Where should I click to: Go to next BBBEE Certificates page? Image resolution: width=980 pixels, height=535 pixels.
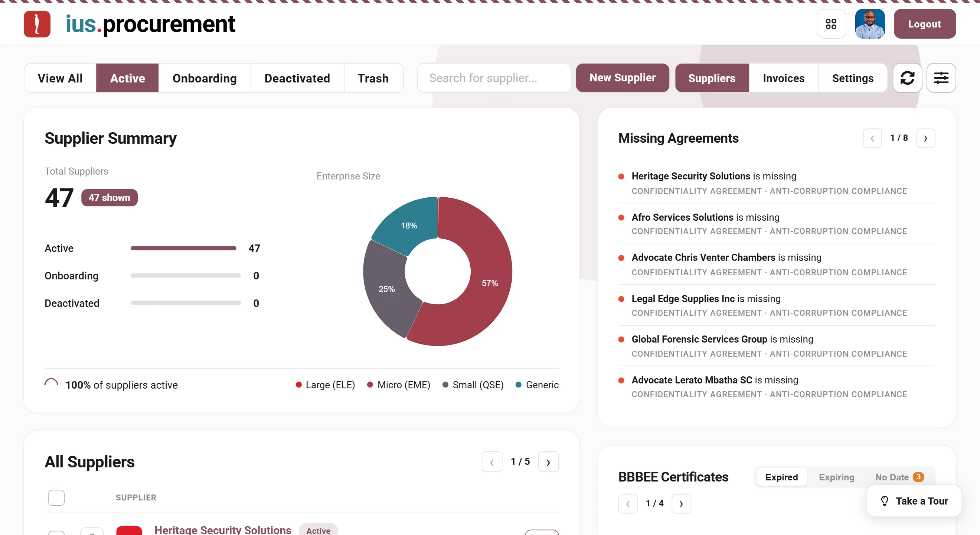pos(681,504)
